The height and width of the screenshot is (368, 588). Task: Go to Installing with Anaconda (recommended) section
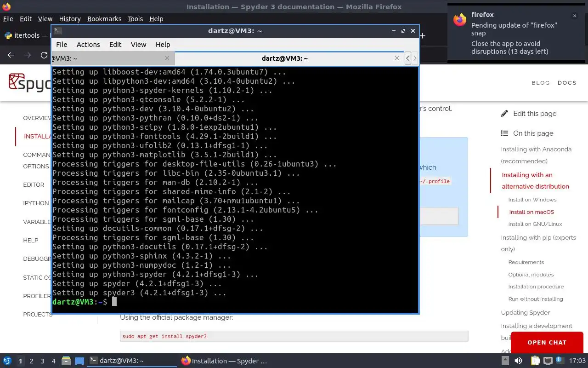click(x=536, y=155)
